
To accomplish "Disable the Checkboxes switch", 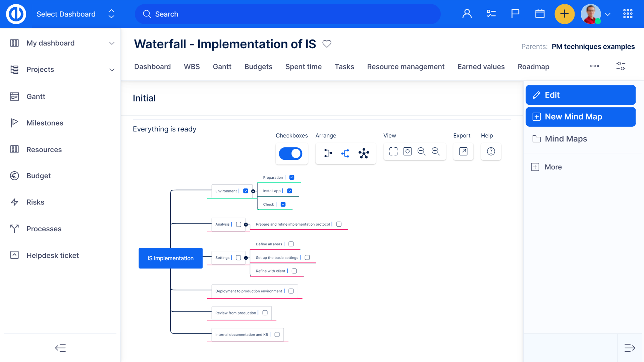I will pos(291,153).
